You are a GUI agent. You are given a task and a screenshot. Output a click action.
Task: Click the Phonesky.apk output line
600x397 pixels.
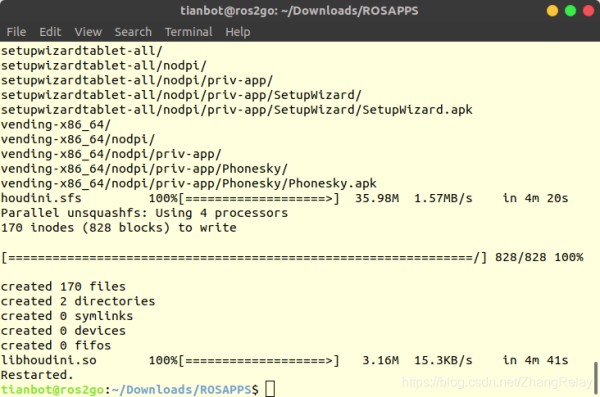(189, 183)
